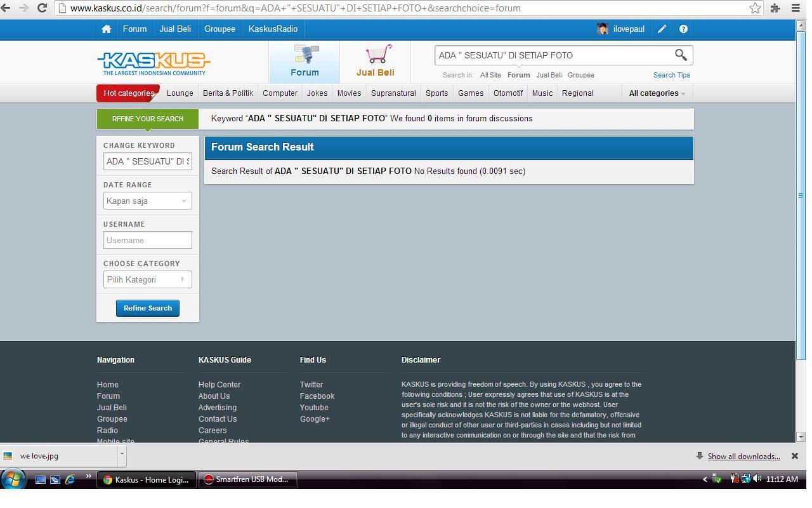Open the Forum menu in the top bar
This screenshot has height=508, width=812.
click(134, 29)
